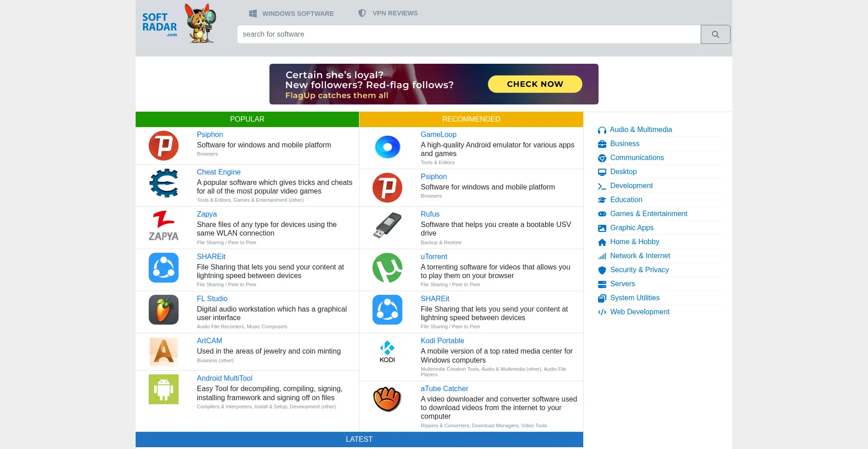This screenshot has width=868, height=449.
Task: Open the Windows Software menu item
Action: pos(292,14)
